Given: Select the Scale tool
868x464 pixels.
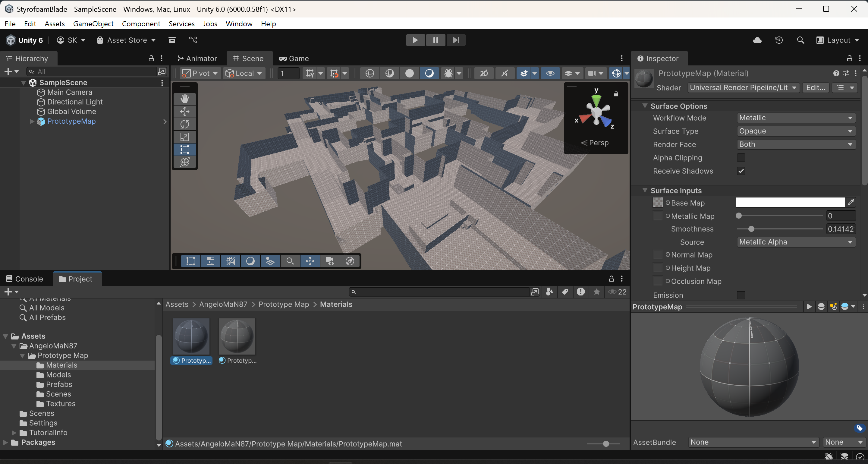Looking at the screenshot, I should point(184,137).
